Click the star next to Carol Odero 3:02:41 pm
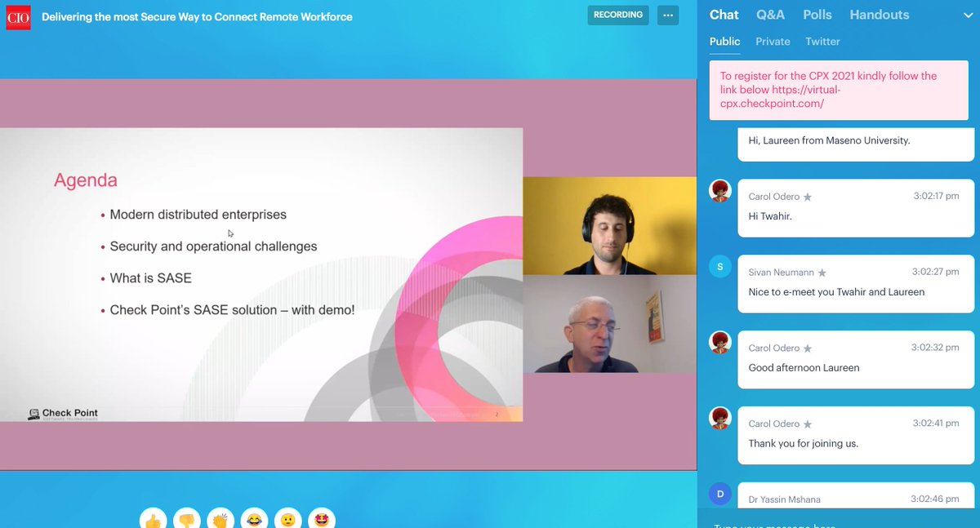The height and width of the screenshot is (528, 980). (x=808, y=424)
